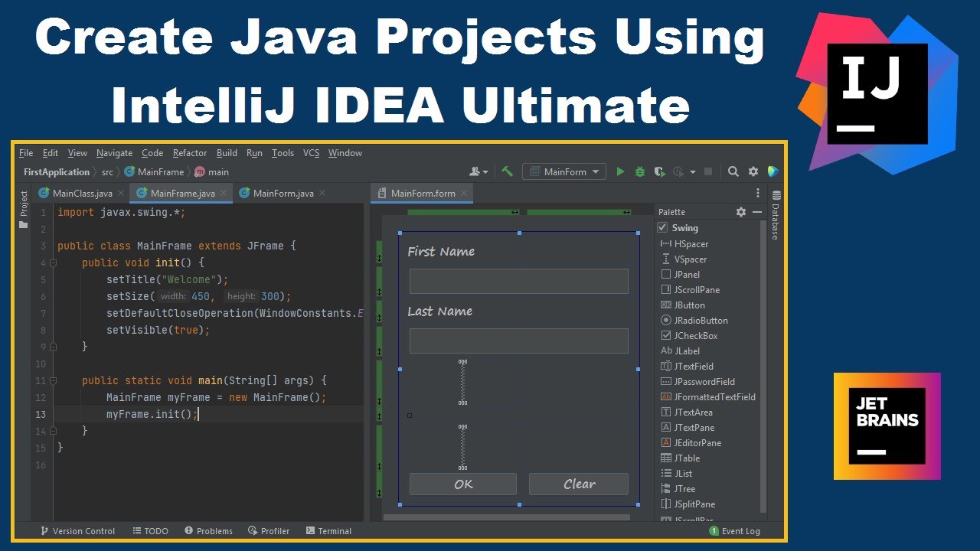This screenshot has width=980, height=551.
Task: Open the Terminal tool window
Action: pos(328,531)
